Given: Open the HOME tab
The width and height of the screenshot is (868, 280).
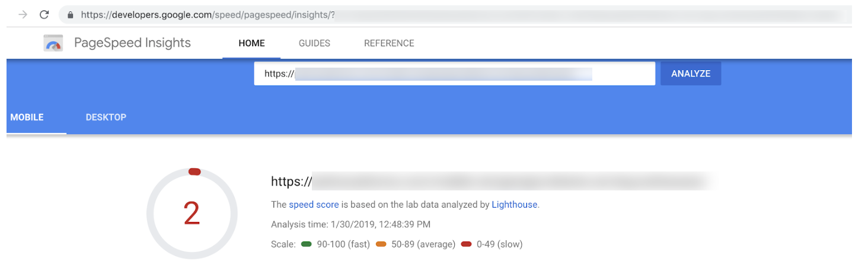Looking at the screenshot, I should 251,43.
